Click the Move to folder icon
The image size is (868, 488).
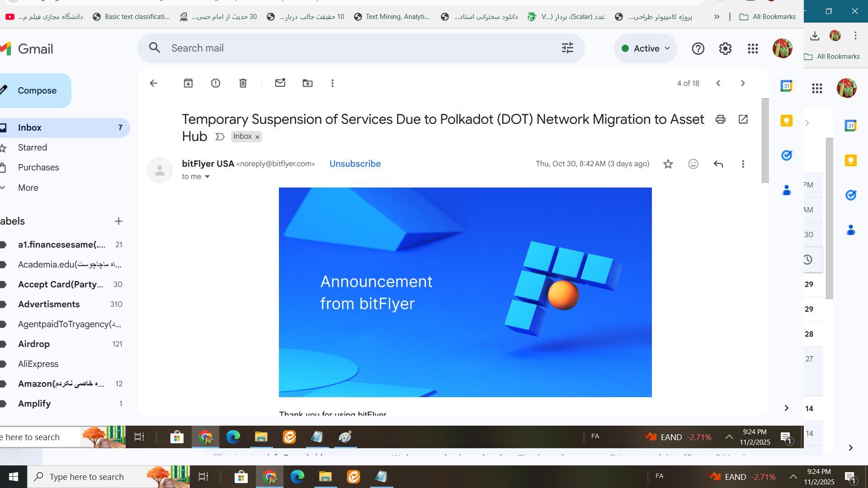coord(307,83)
